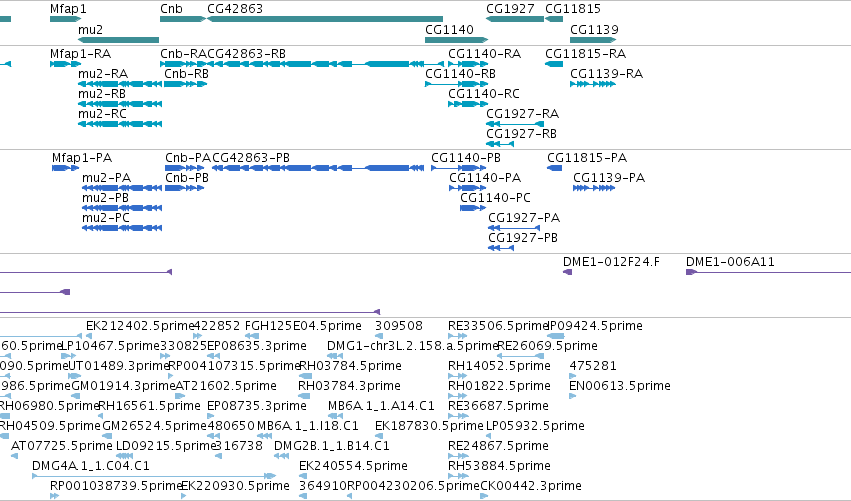Select the mu2-RA transcript glyph
The image size is (851, 501).
[x=120, y=84]
